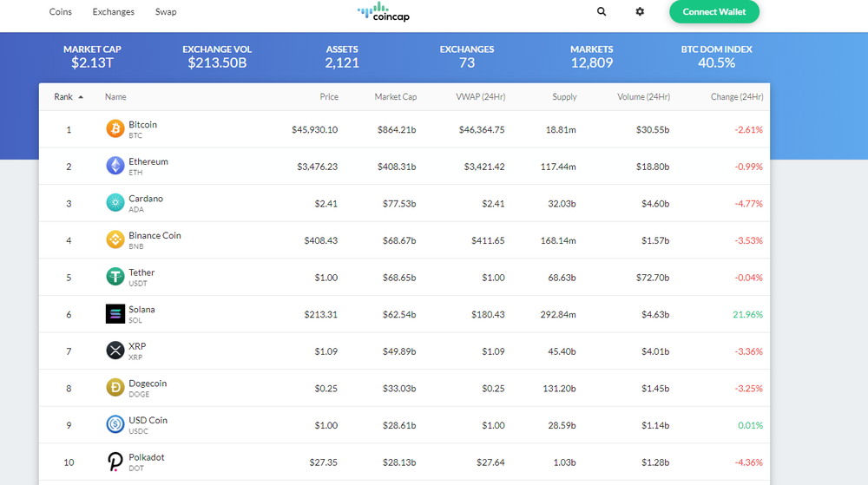Click the Cardano coin icon
868x485 pixels.
click(x=115, y=203)
